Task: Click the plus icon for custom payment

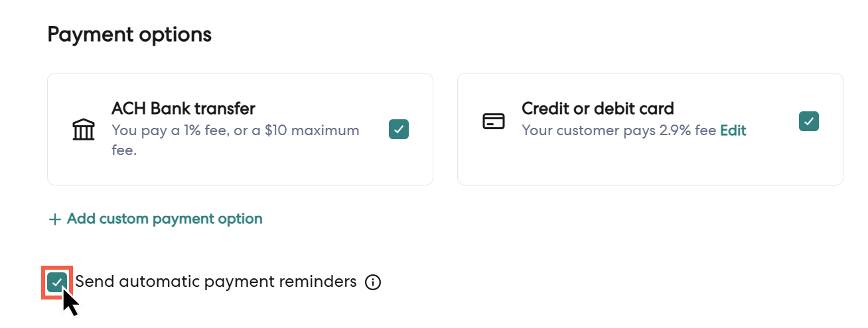Action: click(55, 219)
